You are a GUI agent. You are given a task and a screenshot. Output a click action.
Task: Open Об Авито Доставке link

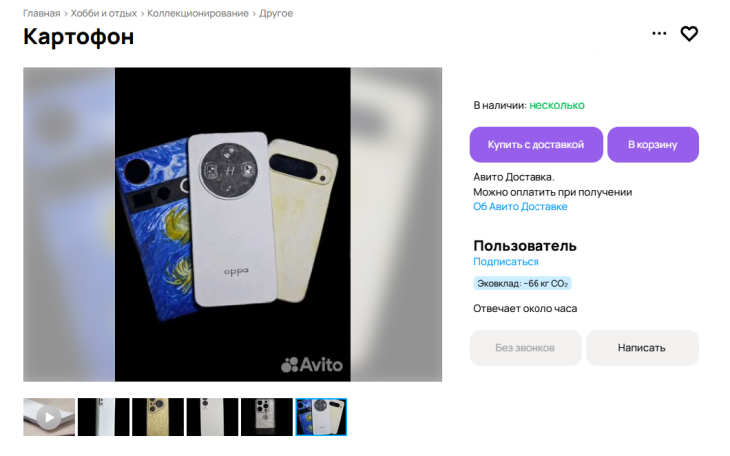pyautogui.click(x=520, y=206)
